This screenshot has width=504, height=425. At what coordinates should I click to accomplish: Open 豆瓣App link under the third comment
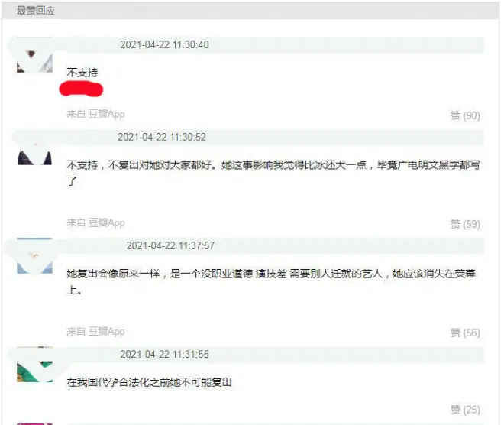pyautogui.click(x=106, y=332)
